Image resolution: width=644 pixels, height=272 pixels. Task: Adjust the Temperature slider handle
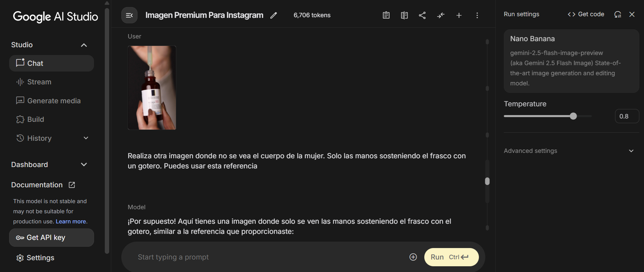(573, 116)
